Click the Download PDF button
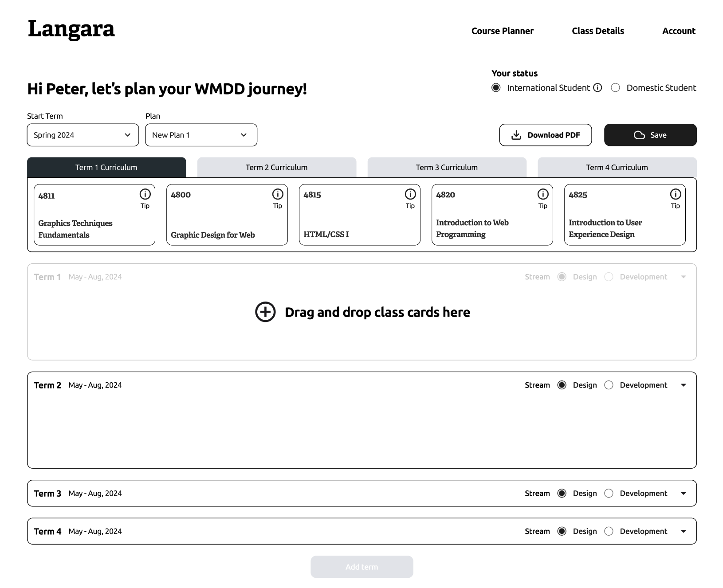The width and height of the screenshot is (723, 588). [545, 135]
